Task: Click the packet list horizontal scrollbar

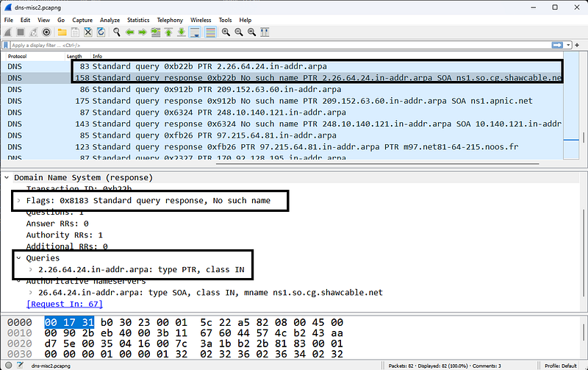Action: 378,163
